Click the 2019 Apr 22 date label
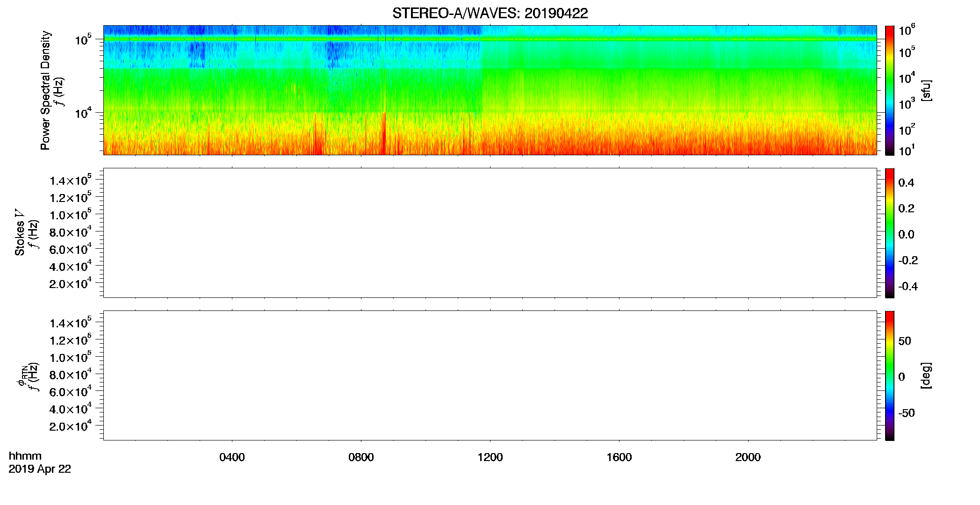Screen dimensions: 980x505 [40, 469]
